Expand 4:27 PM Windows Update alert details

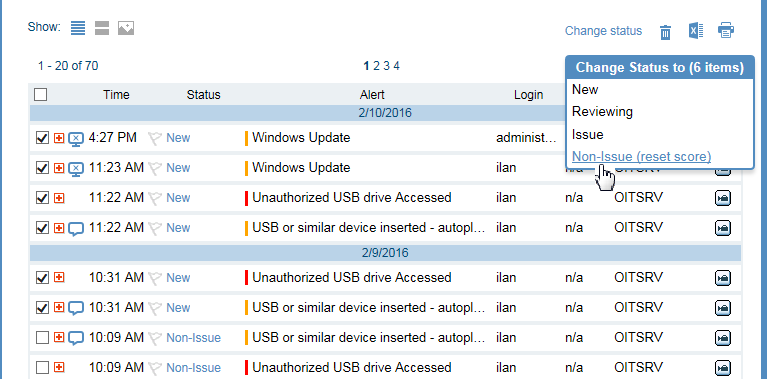[59, 139]
